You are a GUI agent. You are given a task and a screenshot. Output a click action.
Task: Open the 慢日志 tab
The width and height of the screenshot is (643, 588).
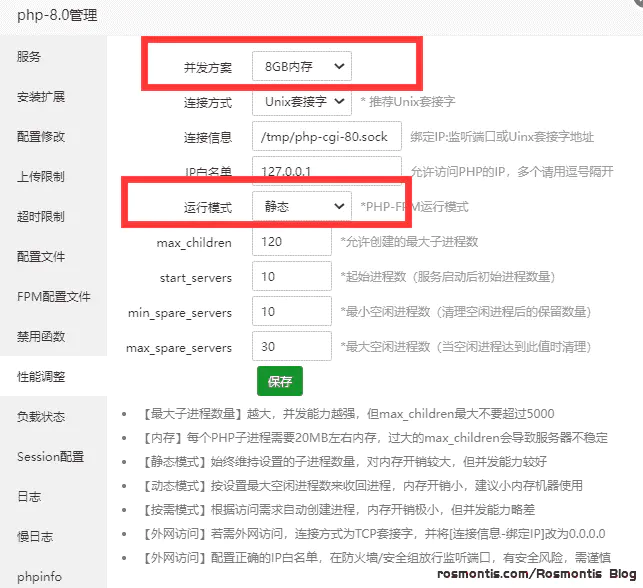pos(53,536)
